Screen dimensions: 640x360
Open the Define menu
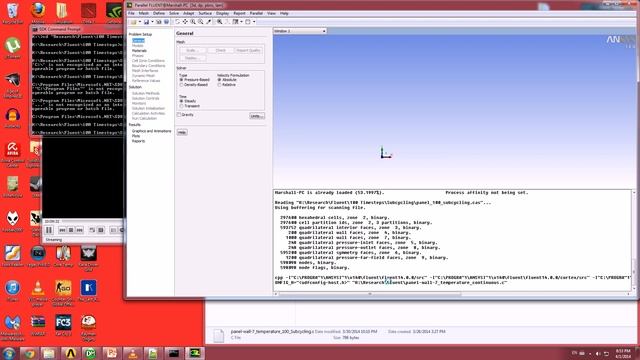coord(159,13)
